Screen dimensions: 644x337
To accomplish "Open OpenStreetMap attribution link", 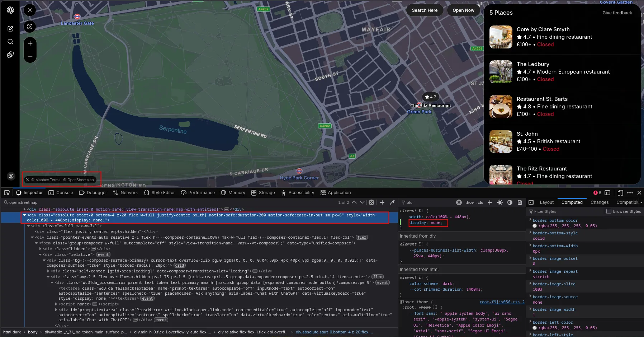I will click(x=79, y=180).
